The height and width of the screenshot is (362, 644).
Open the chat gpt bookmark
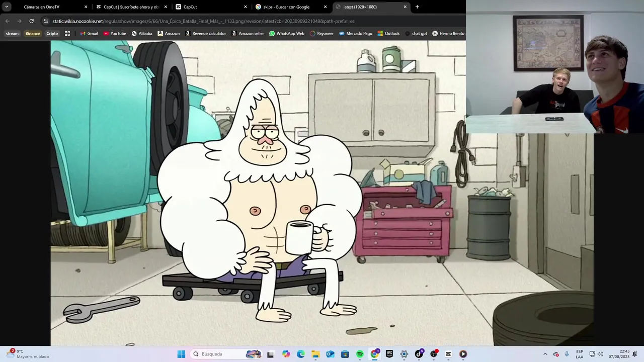click(x=416, y=34)
